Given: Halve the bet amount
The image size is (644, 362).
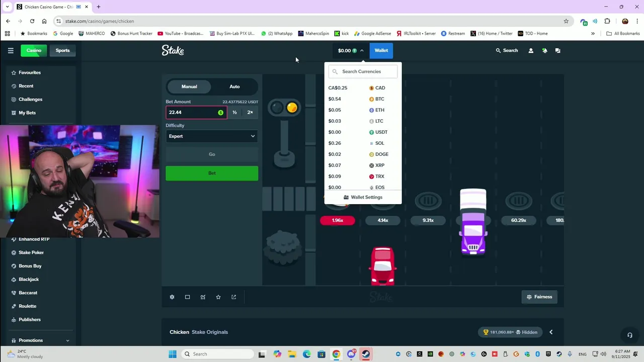Looking at the screenshot, I should tap(234, 113).
